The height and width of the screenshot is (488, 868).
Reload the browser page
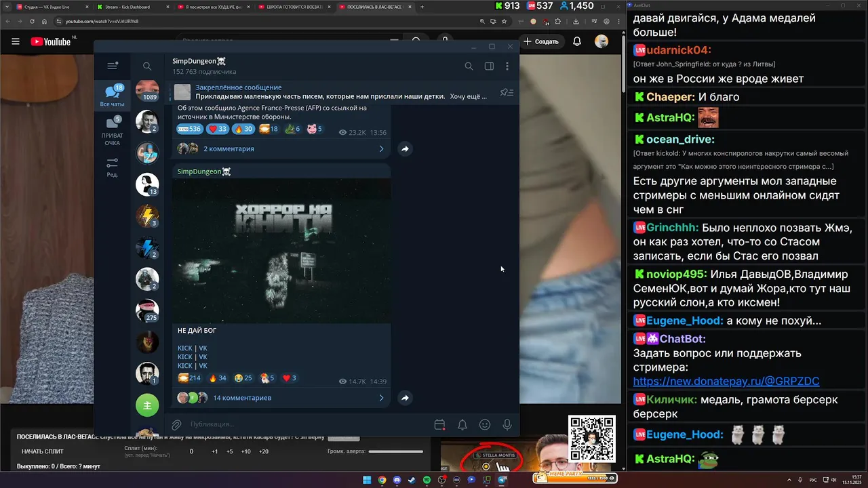point(32,21)
